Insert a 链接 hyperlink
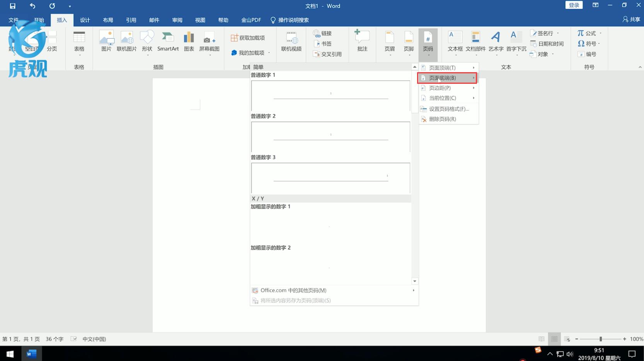644x361 pixels. pyautogui.click(x=323, y=33)
